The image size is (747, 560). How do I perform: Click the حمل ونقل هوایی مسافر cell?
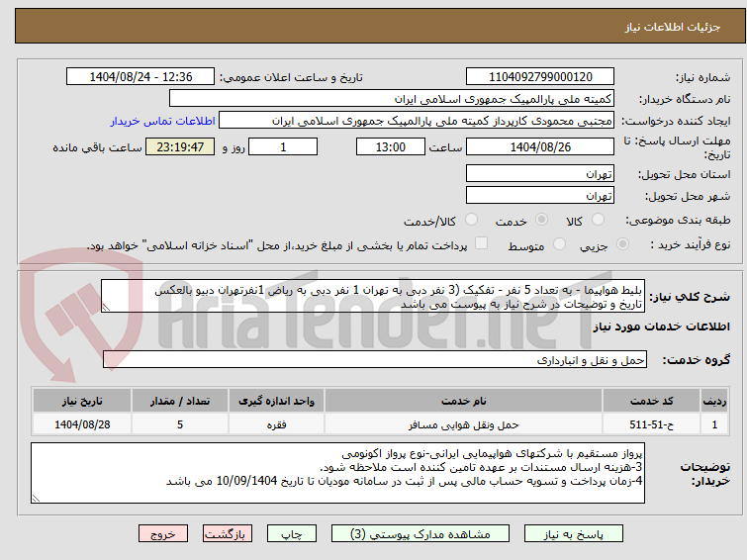pos(464,424)
